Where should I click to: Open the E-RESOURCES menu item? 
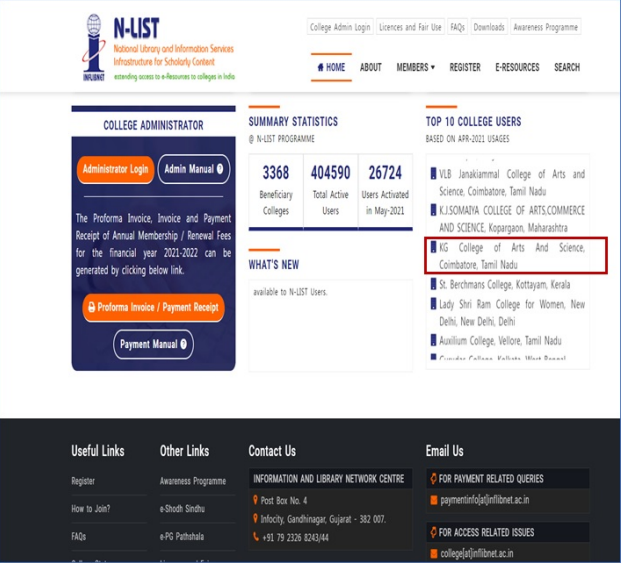pyautogui.click(x=517, y=67)
